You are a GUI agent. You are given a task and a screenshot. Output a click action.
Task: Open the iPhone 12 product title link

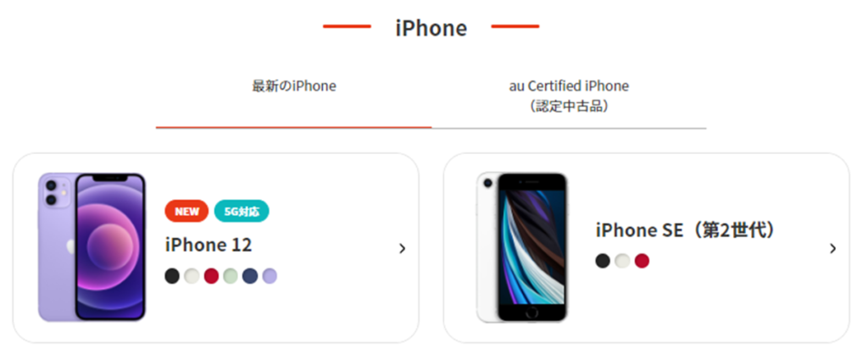coord(209,245)
